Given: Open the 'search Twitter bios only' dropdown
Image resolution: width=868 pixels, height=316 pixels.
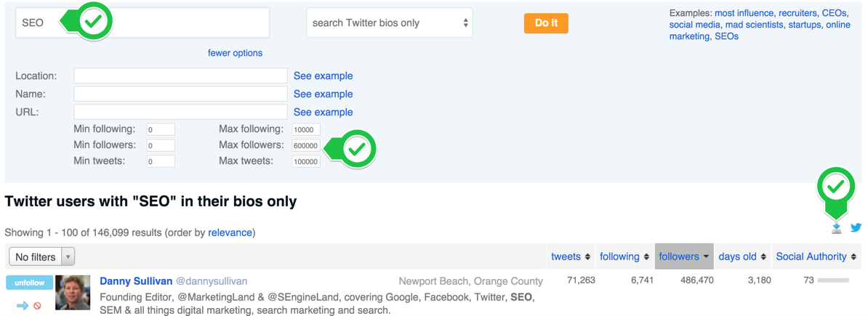Looking at the screenshot, I should 390,23.
